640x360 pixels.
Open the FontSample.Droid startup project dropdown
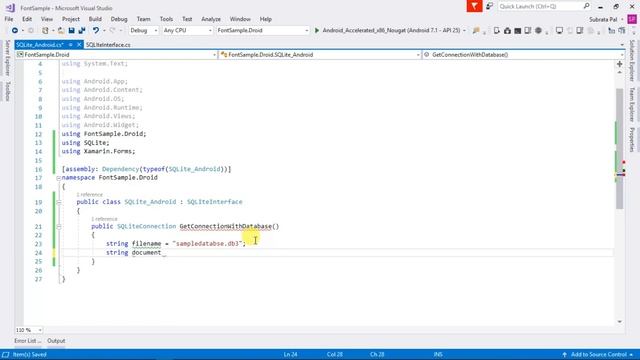click(262, 31)
